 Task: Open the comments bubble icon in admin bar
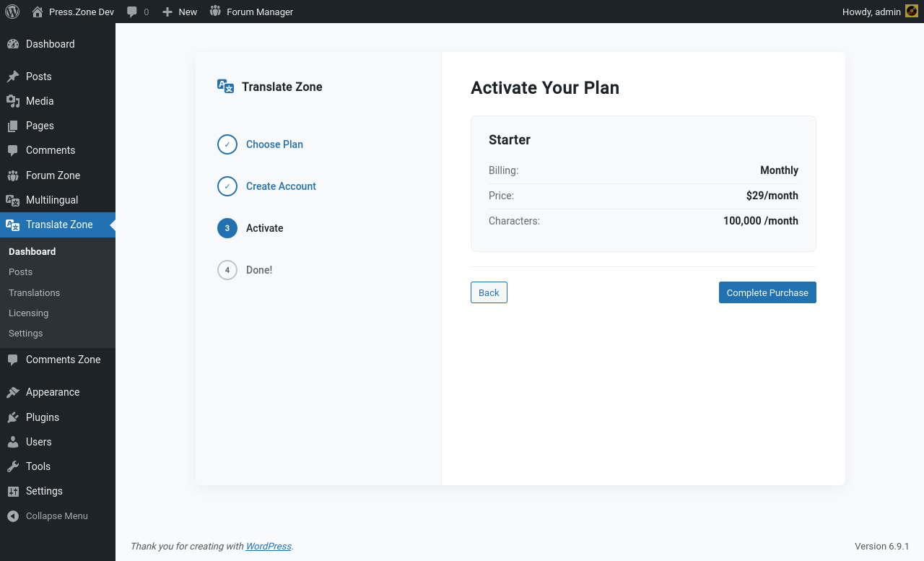tap(132, 12)
